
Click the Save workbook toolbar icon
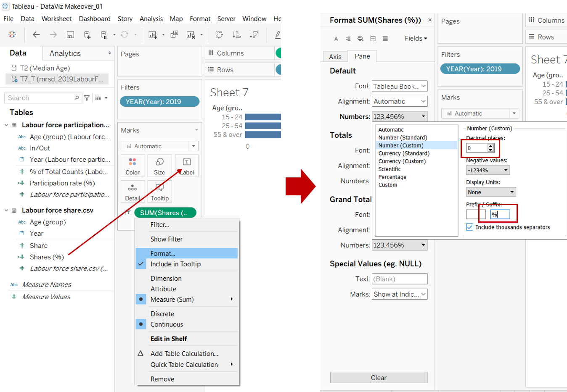70,35
